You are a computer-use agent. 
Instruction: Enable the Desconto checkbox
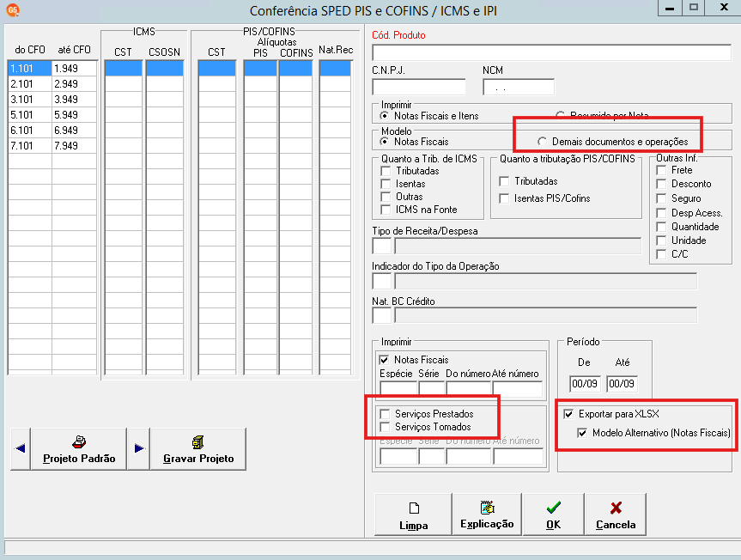[x=662, y=184]
